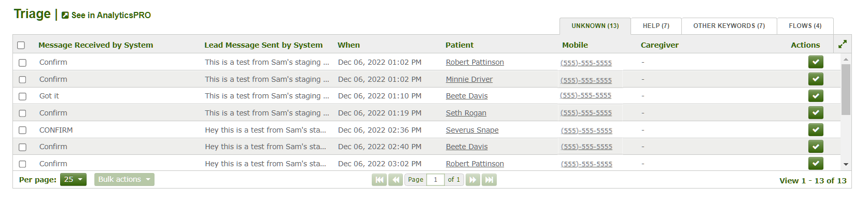Viewport: 868px width, 202px height.
Task: Click checkmark action for Seth Rogan row
Action: pos(816,113)
